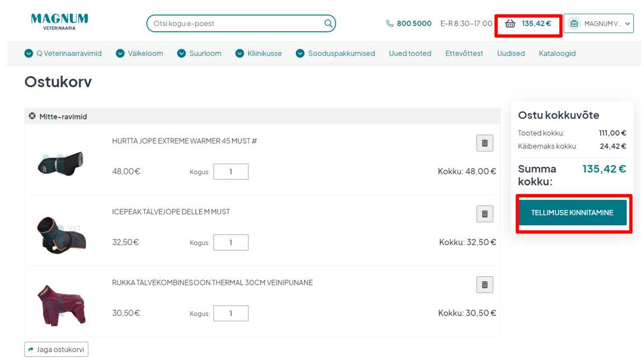The height and width of the screenshot is (364, 644).
Task: Delete Hurtta jope with trash icon
Action: click(x=485, y=143)
